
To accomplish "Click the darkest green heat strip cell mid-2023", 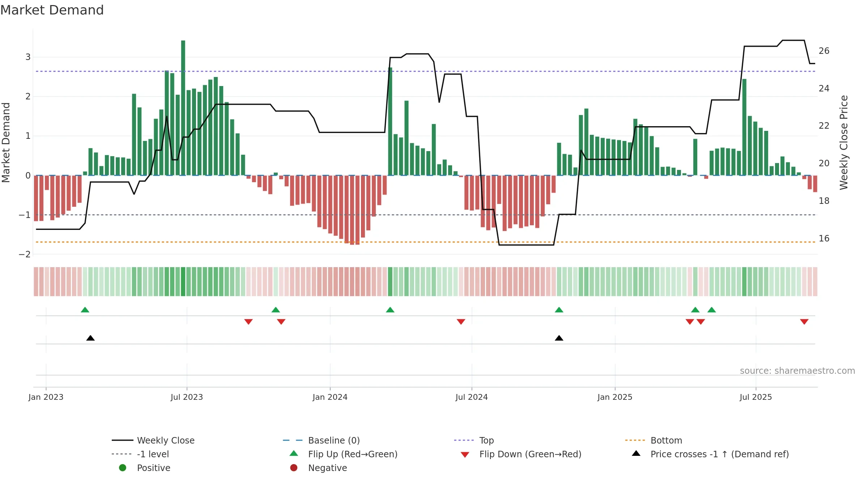I will (183, 282).
